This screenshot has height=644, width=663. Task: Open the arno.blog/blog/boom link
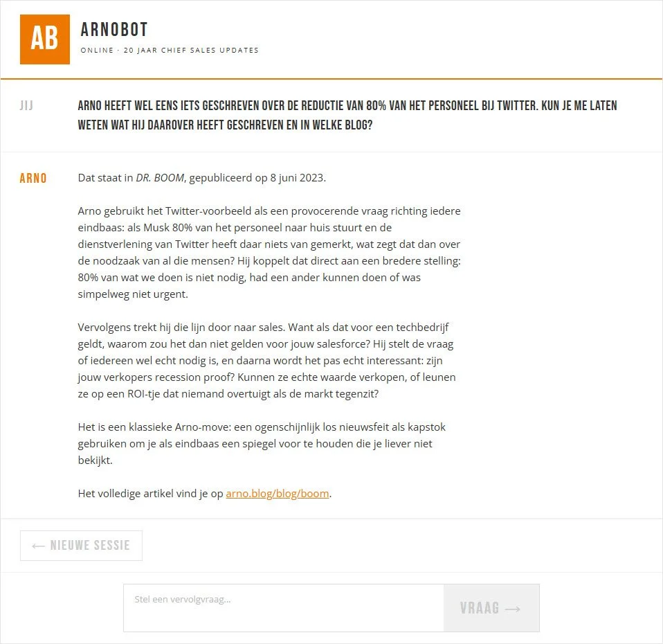click(x=278, y=493)
